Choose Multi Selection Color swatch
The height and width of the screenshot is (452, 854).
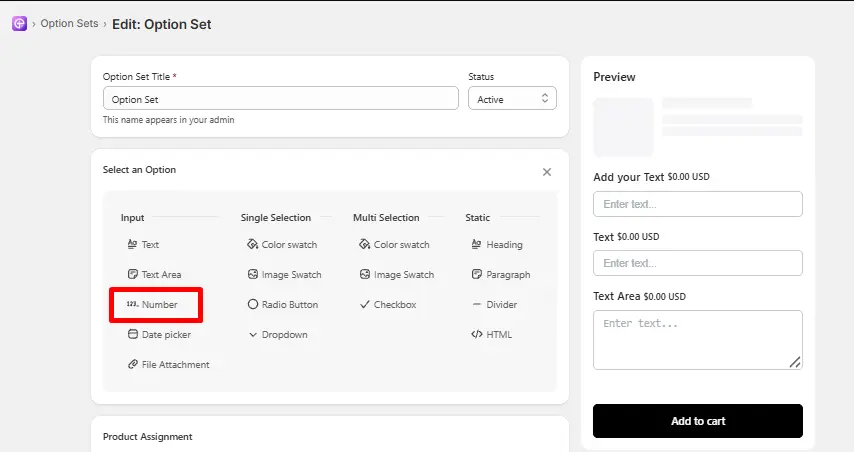(394, 245)
